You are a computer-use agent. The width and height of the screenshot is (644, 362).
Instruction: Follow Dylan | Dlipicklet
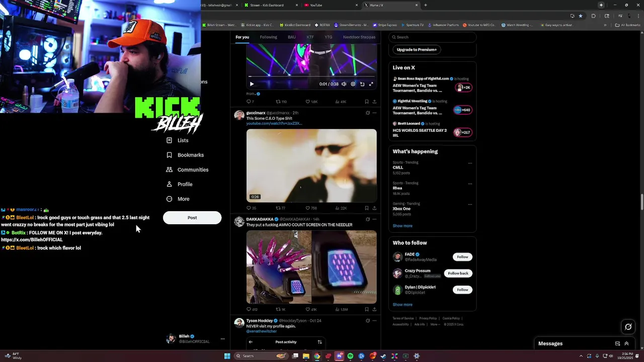[462, 290]
